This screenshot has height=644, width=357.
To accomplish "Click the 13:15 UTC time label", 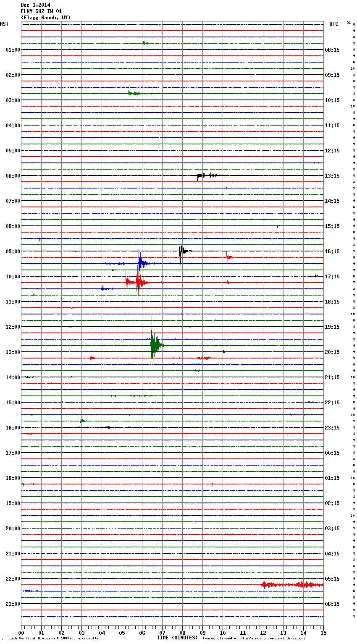I will click(332, 176).
